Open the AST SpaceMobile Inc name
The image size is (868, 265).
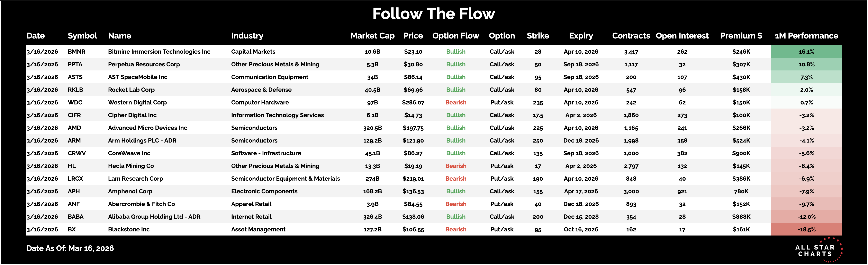point(137,77)
